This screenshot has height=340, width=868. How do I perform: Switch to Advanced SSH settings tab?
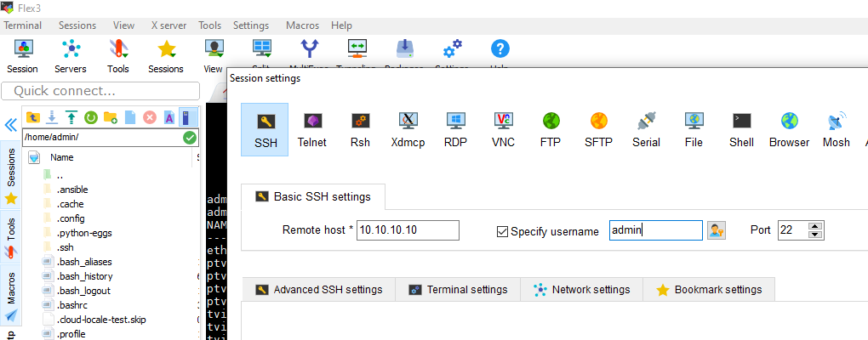coord(319,290)
